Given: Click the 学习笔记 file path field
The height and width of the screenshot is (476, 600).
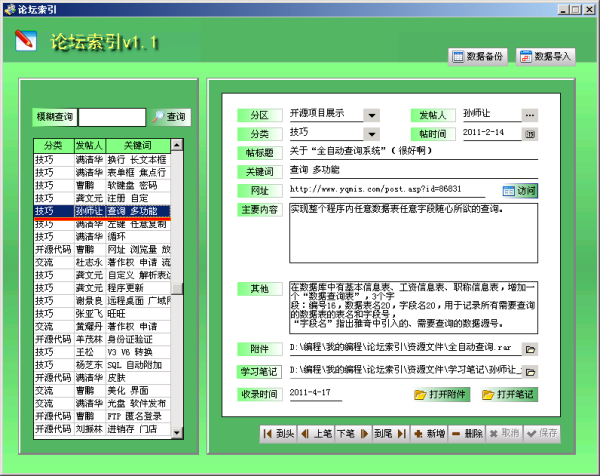Looking at the screenshot, I should coord(406,371).
